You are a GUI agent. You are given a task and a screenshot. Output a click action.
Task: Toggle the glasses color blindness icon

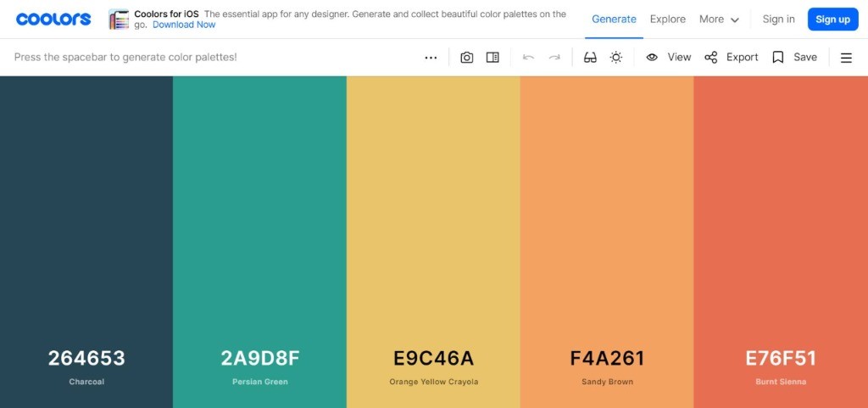click(590, 58)
